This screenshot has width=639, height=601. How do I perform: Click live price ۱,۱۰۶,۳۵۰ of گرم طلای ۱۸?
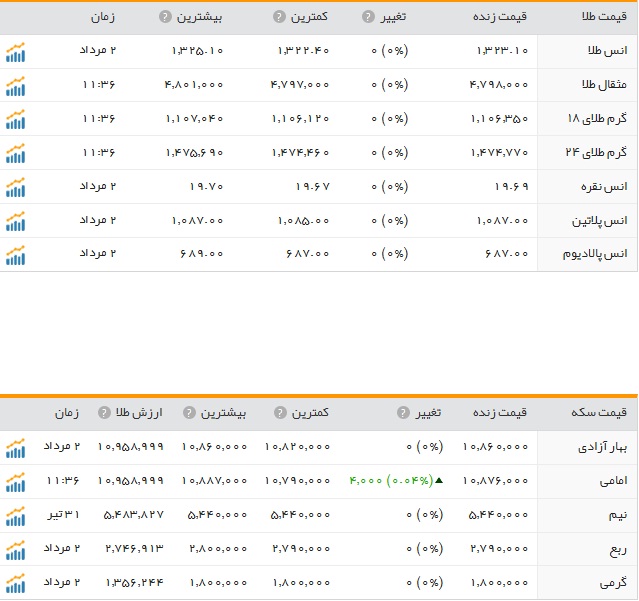(x=499, y=119)
